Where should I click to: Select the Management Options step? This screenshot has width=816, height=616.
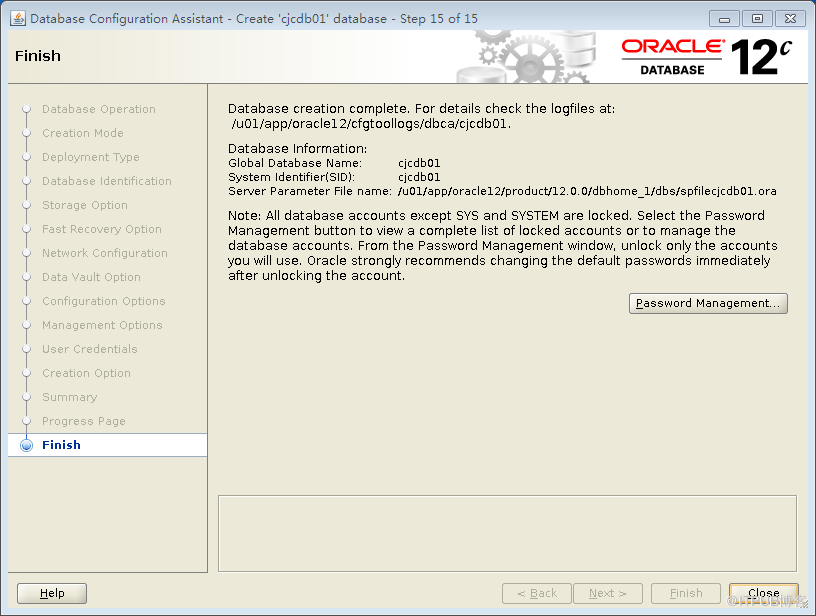103,325
